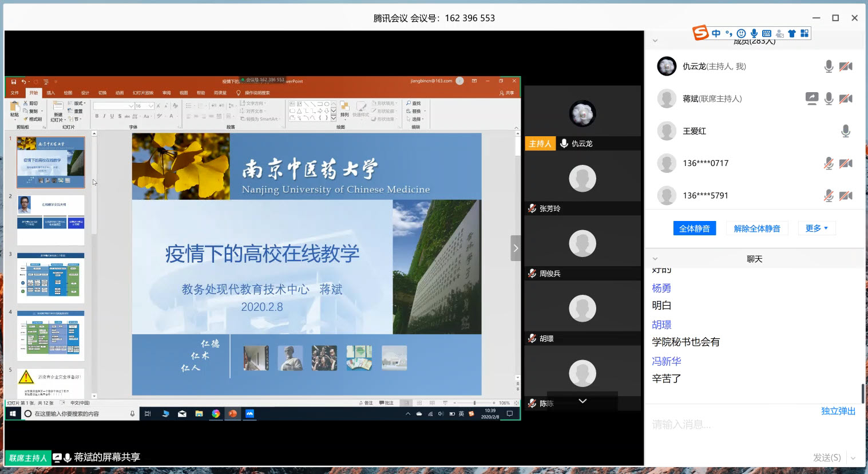Switch to PowerPoint 幻灯片放映 tab

[x=143, y=93]
